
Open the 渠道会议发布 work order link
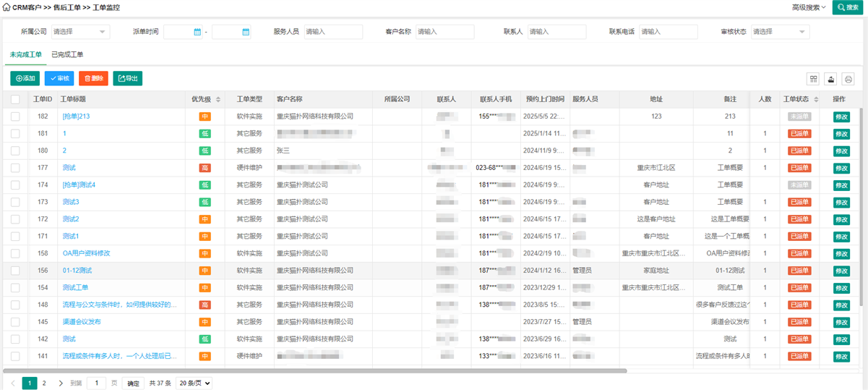pos(82,321)
